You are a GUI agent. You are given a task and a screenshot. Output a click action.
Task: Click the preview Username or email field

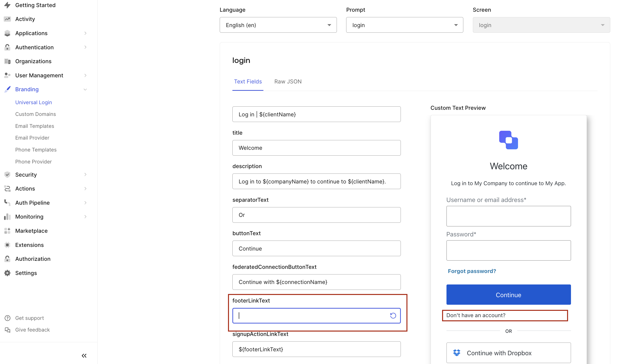(508, 216)
